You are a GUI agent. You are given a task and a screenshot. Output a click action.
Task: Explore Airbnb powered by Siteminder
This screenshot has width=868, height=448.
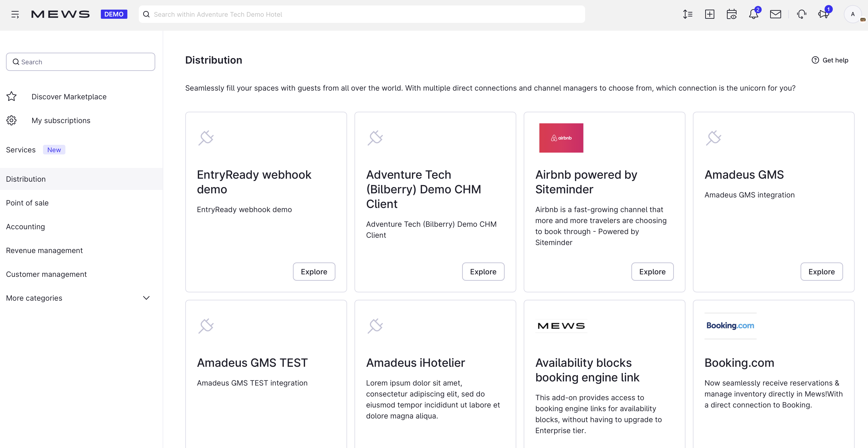[x=652, y=271]
